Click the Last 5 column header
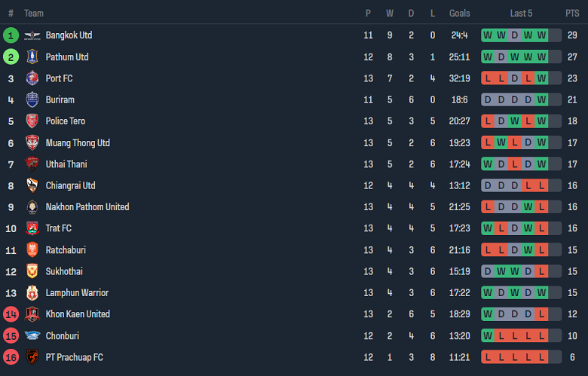 tap(521, 14)
